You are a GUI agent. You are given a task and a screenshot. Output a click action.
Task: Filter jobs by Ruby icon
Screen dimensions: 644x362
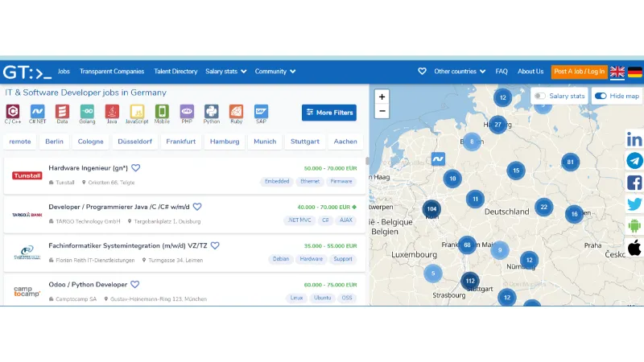pos(236,112)
